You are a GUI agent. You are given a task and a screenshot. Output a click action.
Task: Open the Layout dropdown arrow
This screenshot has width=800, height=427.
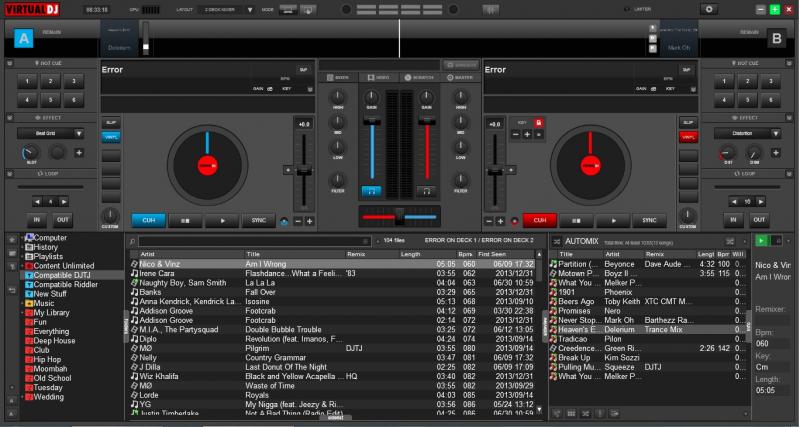[249, 10]
